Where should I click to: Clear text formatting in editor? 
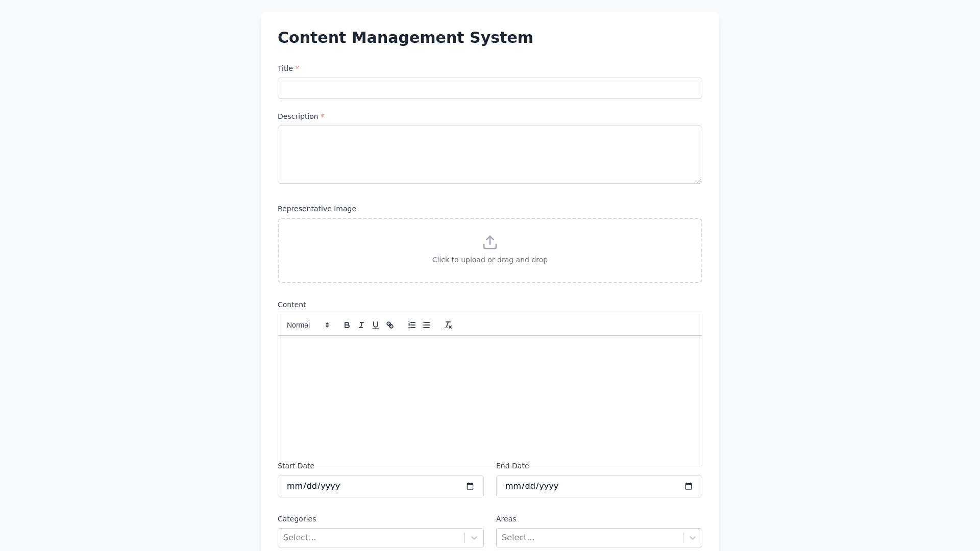tap(448, 325)
